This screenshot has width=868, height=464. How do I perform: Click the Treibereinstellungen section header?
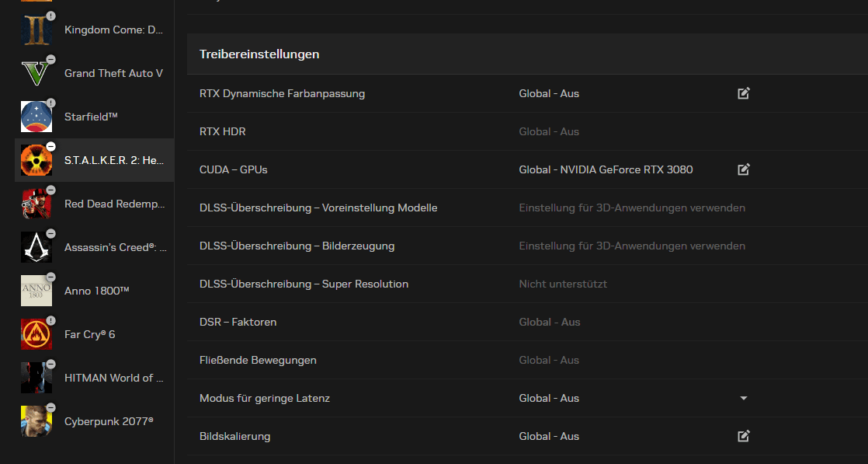pos(259,54)
